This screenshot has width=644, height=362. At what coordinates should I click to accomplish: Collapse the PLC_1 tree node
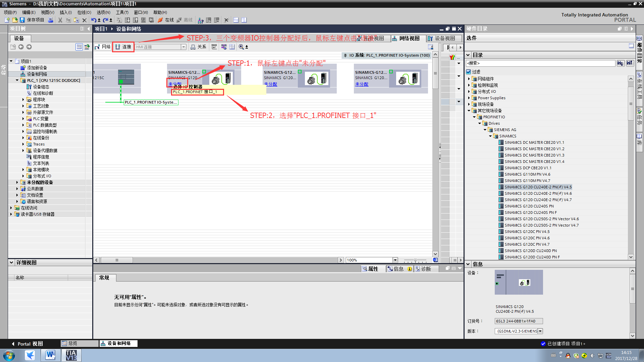(17, 80)
